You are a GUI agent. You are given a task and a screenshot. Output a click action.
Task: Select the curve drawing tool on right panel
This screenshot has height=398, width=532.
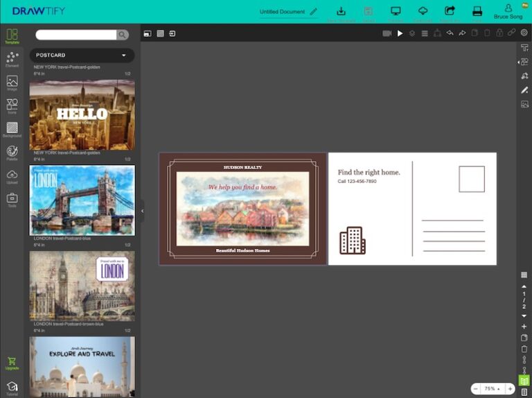click(x=524, y=76)
